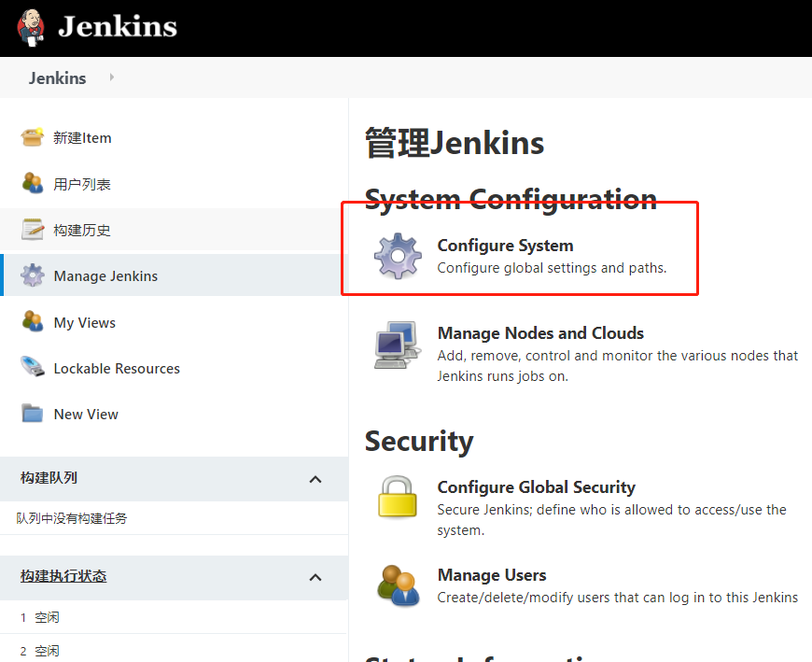Collapse the 构建队列 panel chevron
Image resolution: width=812 pixels, height=662 pixels.
point(315,479)
